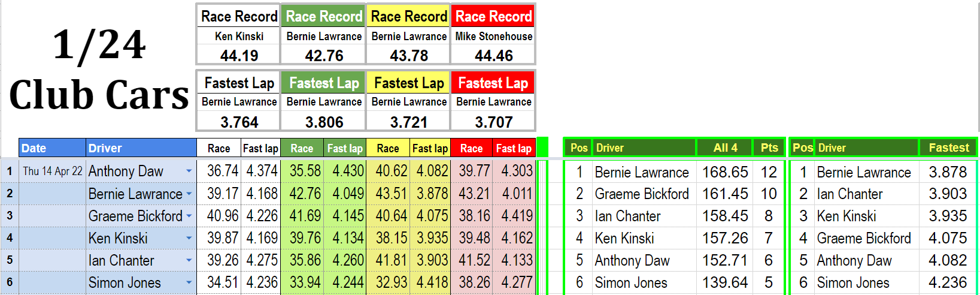Click the Pts column header
The image size is (980, 295).
pos(769,147)
